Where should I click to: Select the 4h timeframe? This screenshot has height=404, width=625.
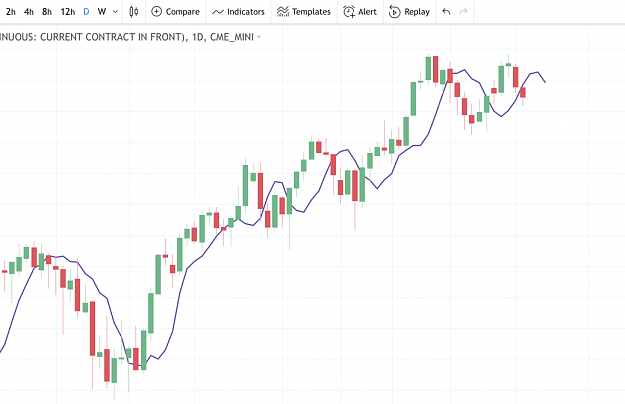tap(29, 12)
